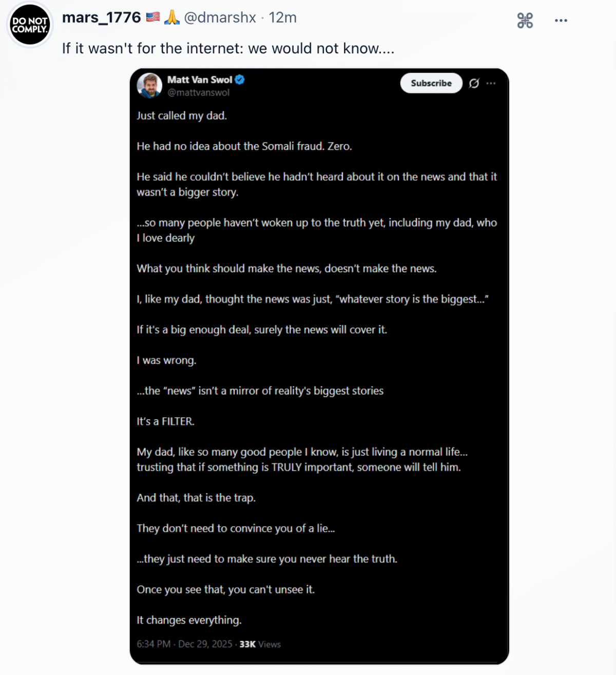Open the @mattvanswol handle
This screenshot has width=616, height=675.
point(198,92)
